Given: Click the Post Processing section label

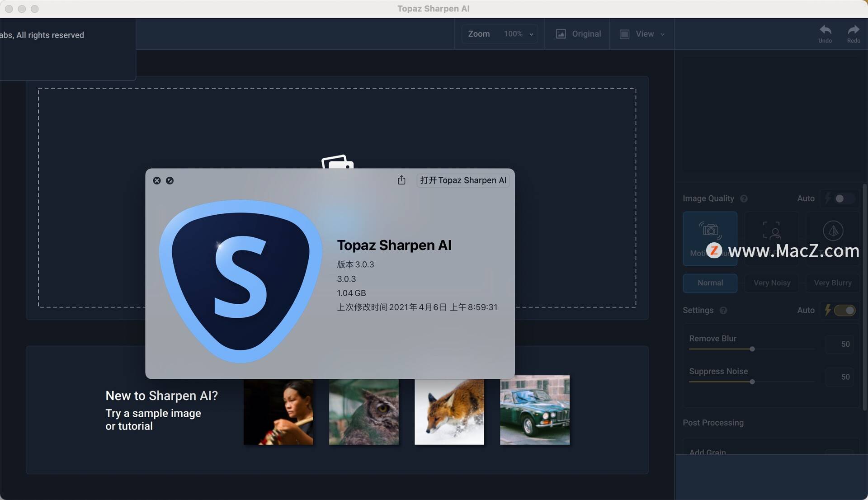Looking at the screenshot, I should coord(713,423).
